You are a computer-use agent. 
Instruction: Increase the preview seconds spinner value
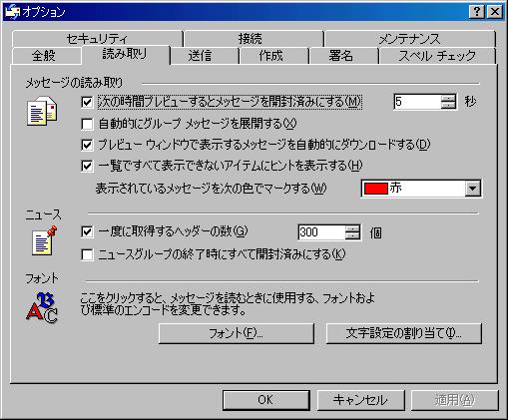[448, 98]
